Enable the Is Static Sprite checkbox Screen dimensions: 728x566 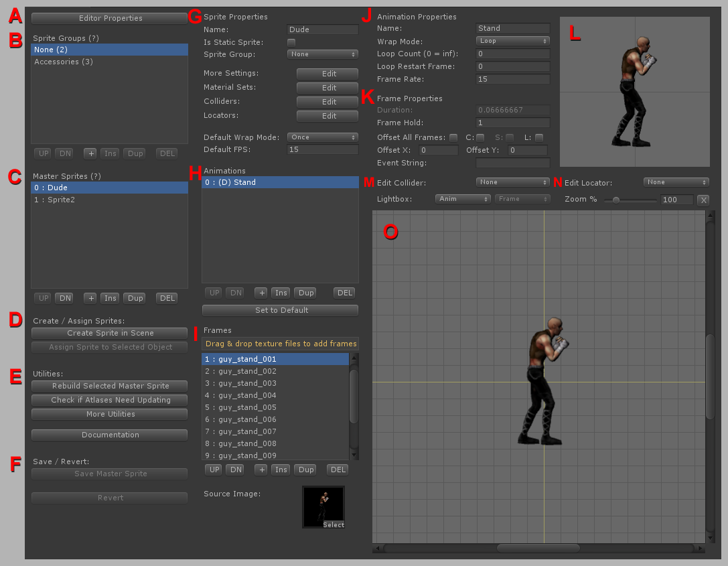[292, 42]
